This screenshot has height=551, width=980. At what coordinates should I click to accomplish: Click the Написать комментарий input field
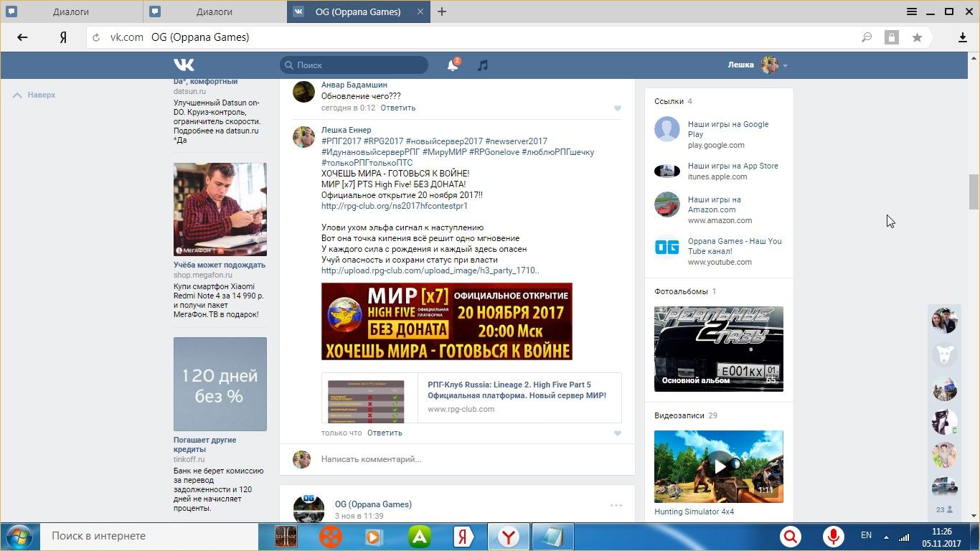point(466,459)
